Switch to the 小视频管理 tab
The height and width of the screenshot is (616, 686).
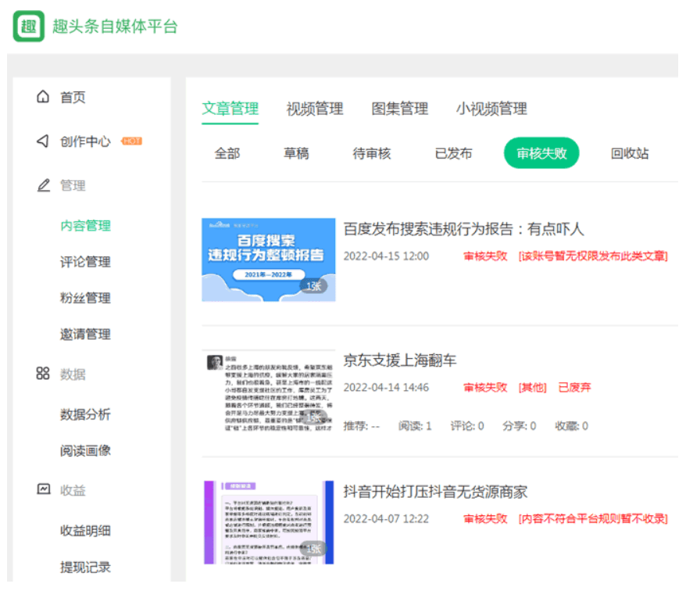pos(491,109)
